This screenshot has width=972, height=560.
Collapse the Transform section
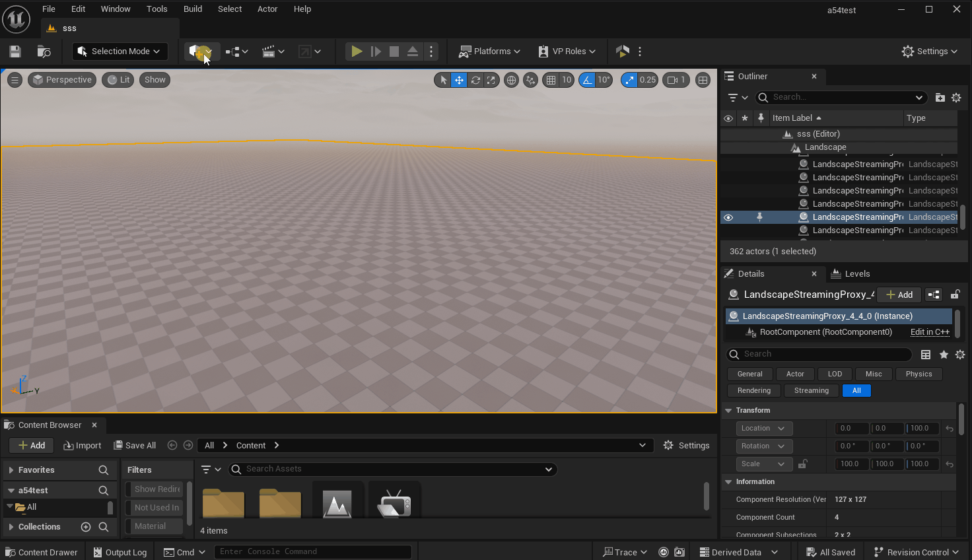(728, 411)
